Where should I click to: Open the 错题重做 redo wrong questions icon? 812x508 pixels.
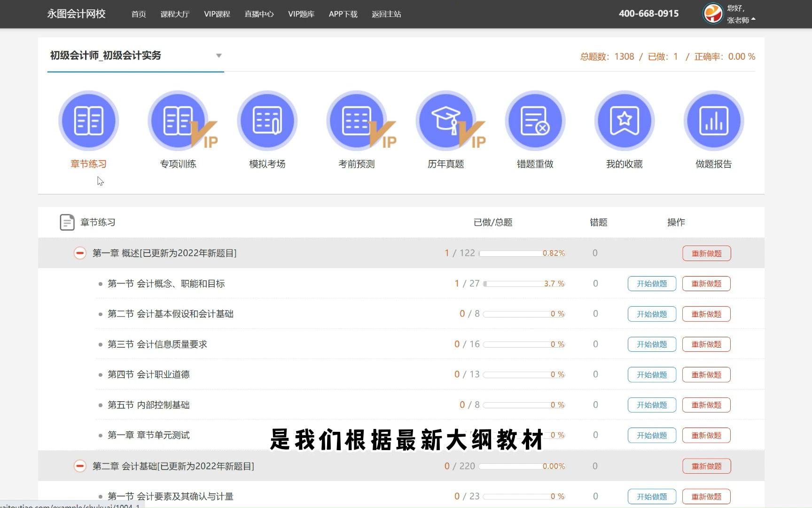pyautogui.click(x=535, y=121)
